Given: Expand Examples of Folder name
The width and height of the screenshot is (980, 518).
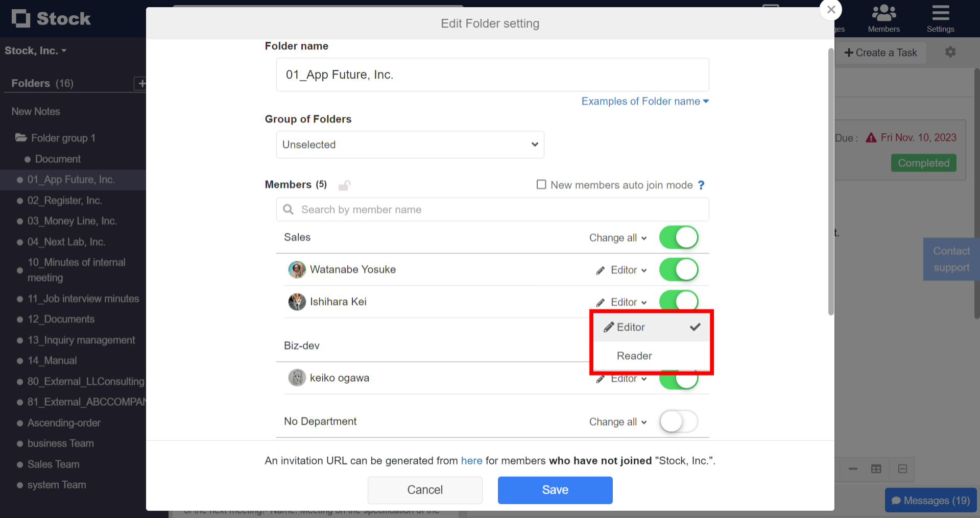Looking at the screenshot, I should [x=644, y=101].
